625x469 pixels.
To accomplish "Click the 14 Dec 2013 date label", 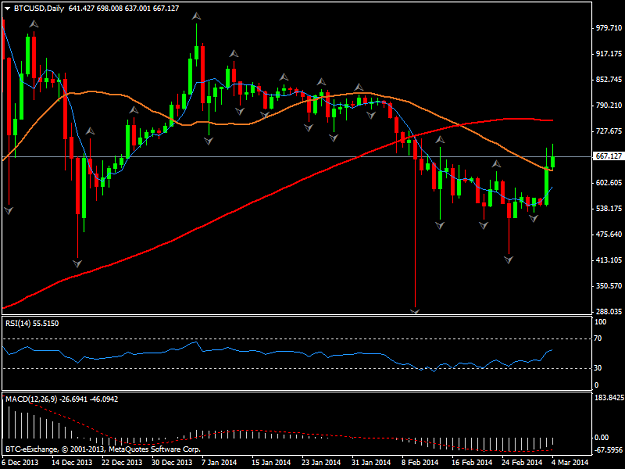I will 72,462.
